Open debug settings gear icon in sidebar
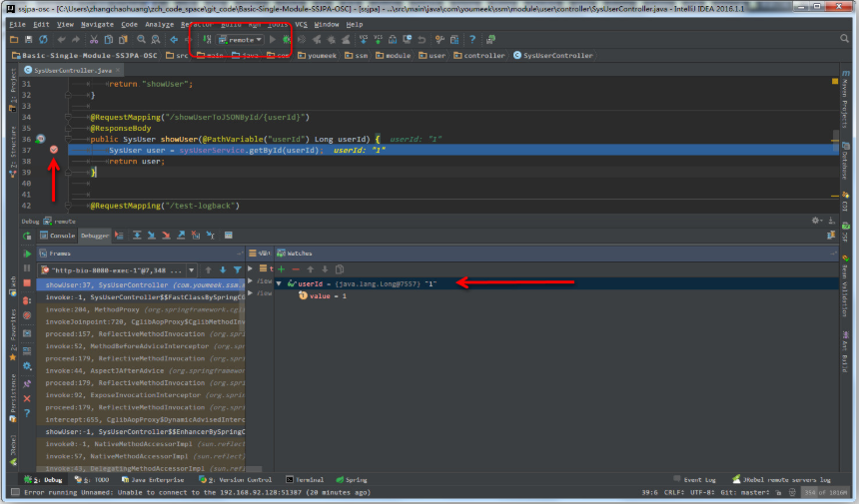Image resolution: width=859 pixels, height=504 pixels. pos(27,366)
